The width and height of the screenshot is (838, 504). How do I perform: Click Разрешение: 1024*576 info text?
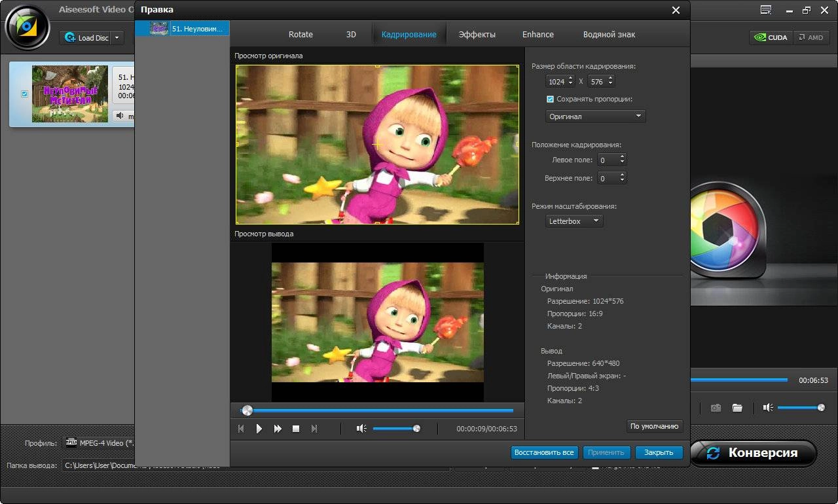[x=585, y=302]
